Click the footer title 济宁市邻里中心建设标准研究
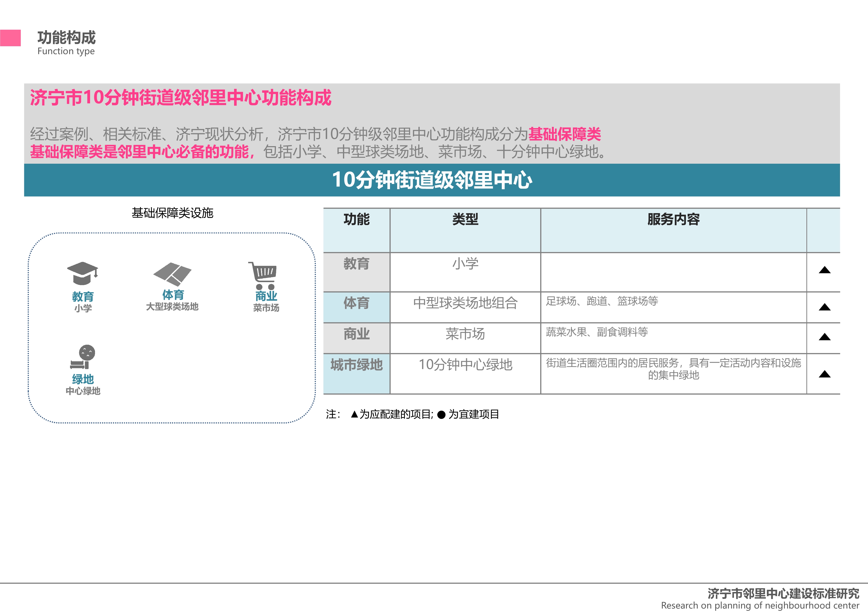The image size is (868, 613). coord(783,594)
